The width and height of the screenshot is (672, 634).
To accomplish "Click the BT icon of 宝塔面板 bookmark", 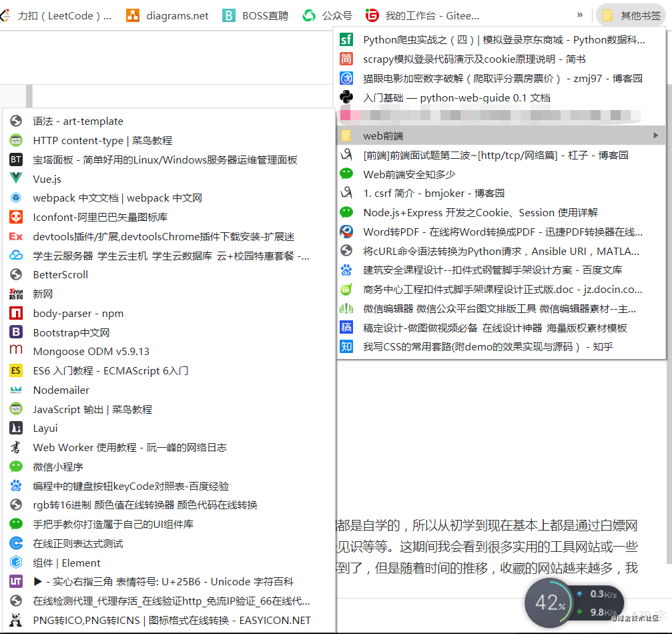I will [x=16, y=160].
